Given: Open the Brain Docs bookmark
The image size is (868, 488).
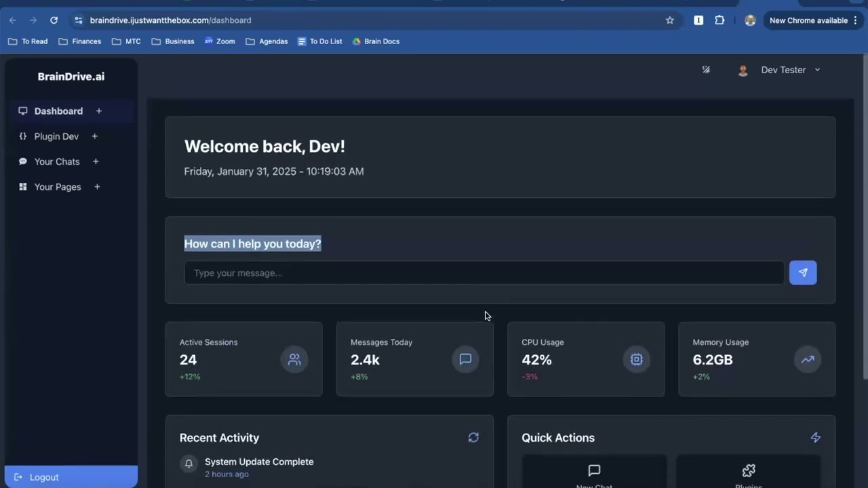Looking at the screenshot, I should (376, 41).
